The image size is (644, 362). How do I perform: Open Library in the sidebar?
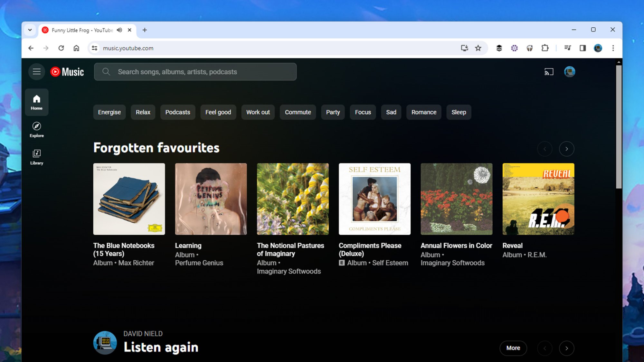(x=37, y=157)
